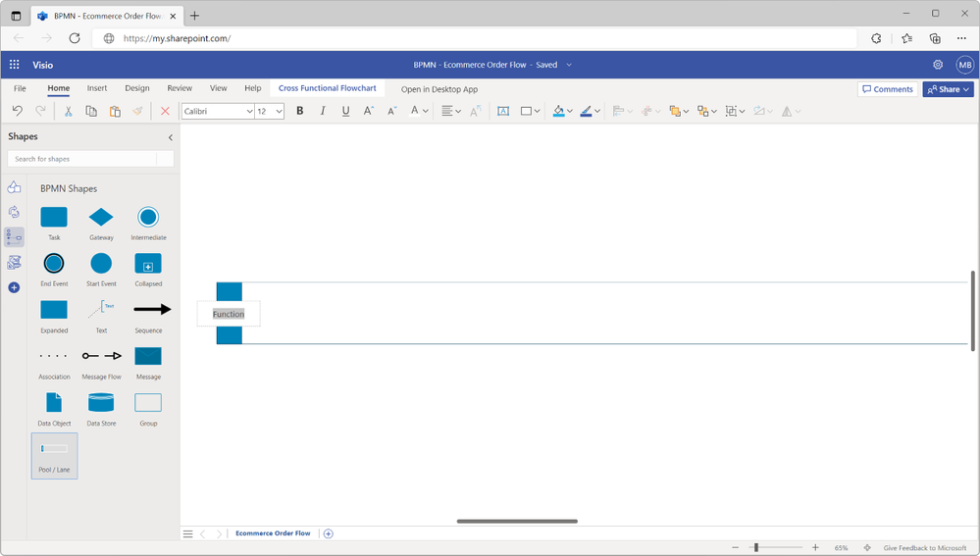
Task: Select the Expanded sub-process shape
Action: 54,317
